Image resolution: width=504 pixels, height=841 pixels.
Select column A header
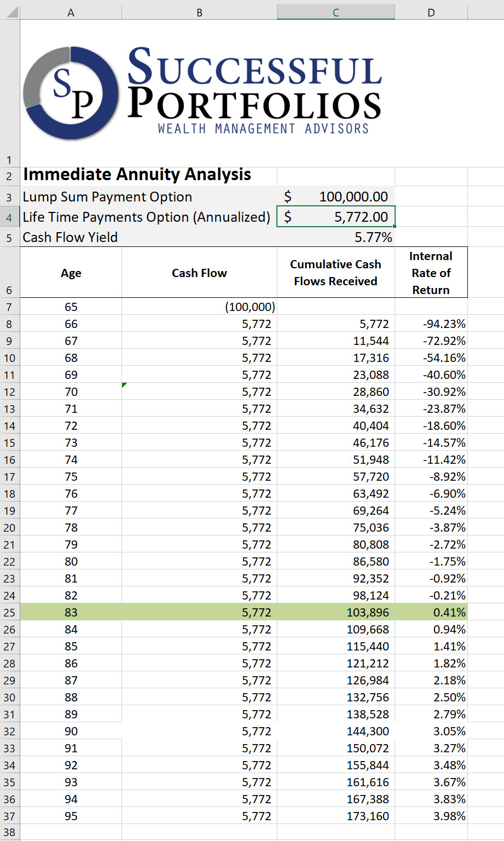tap(71, 12)
